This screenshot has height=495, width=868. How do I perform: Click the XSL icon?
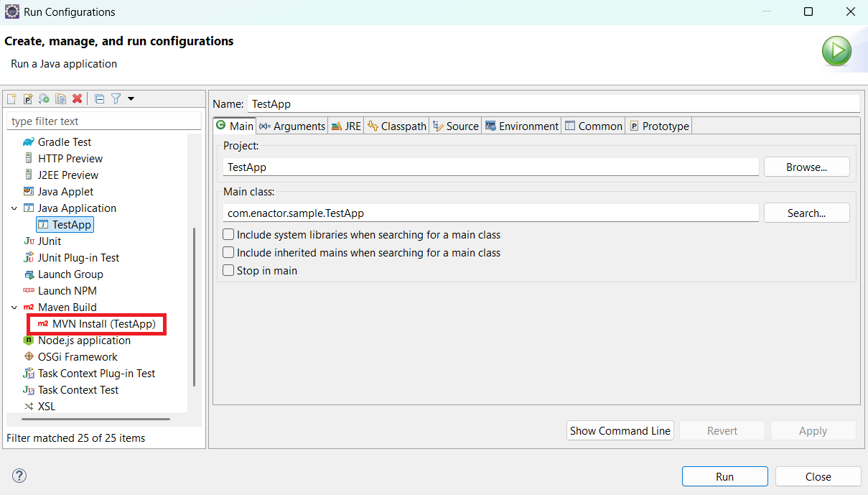tap(29, 407)
